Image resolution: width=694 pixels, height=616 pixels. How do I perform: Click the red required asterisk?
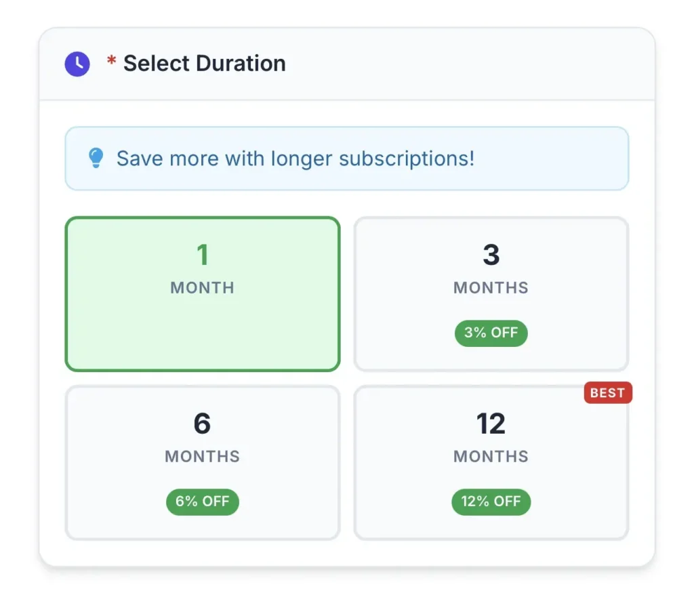112,63
